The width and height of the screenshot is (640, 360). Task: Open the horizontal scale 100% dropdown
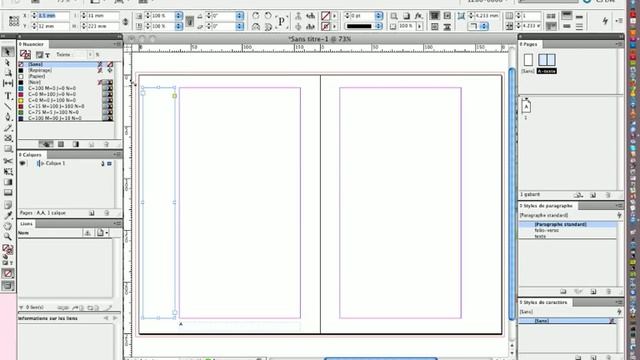coord(179,16)
